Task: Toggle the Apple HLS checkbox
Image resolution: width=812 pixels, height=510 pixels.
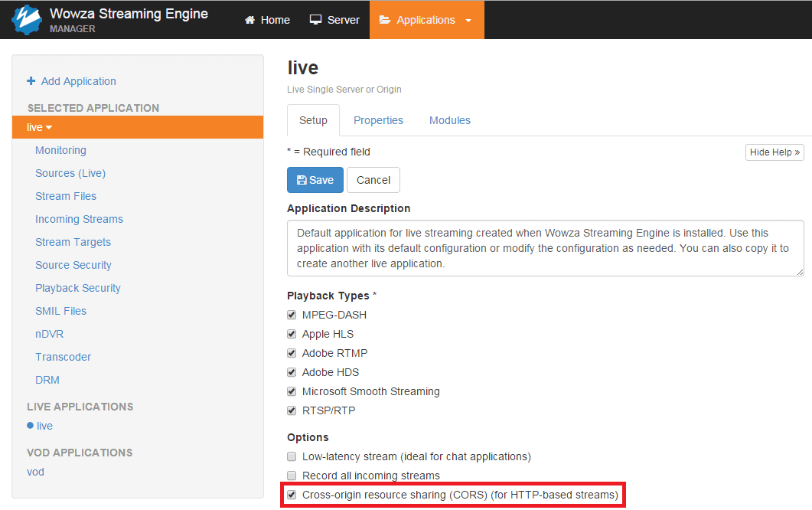Action: (x=292, y=335)
